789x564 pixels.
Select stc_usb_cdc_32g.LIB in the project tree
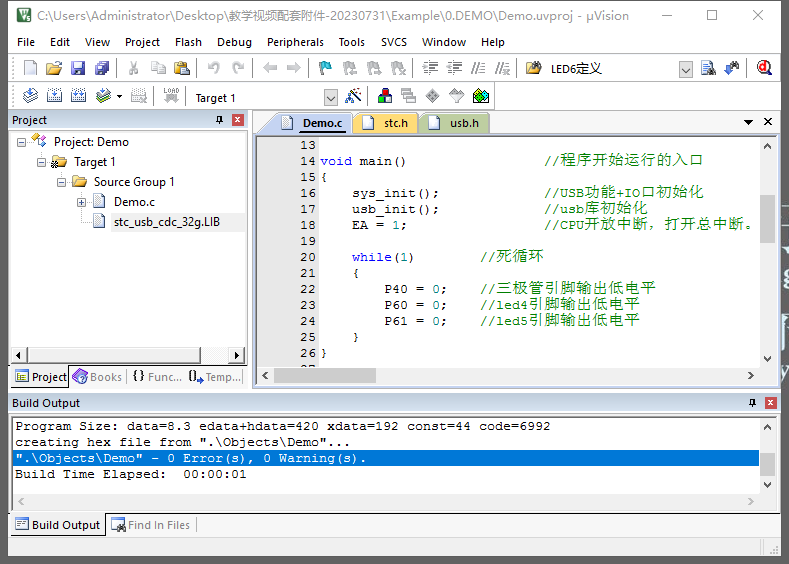167,222
